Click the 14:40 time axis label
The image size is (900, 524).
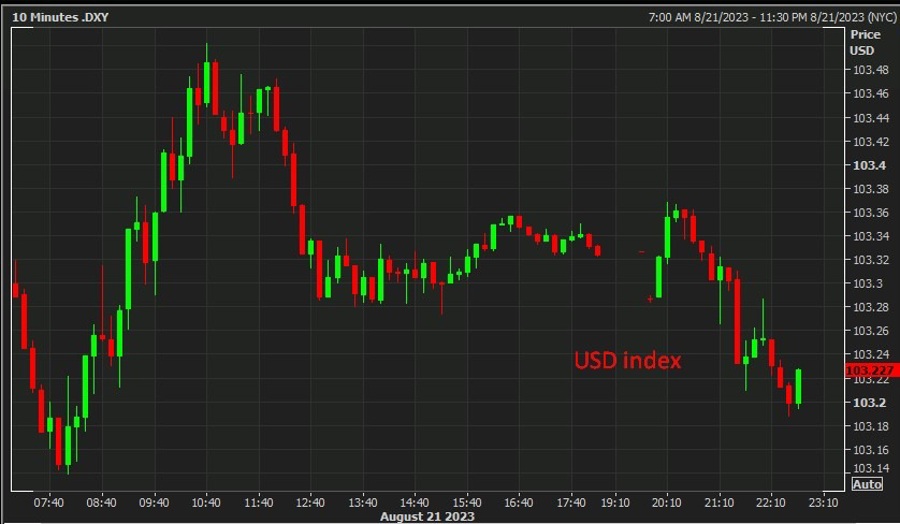coord(414,503)
